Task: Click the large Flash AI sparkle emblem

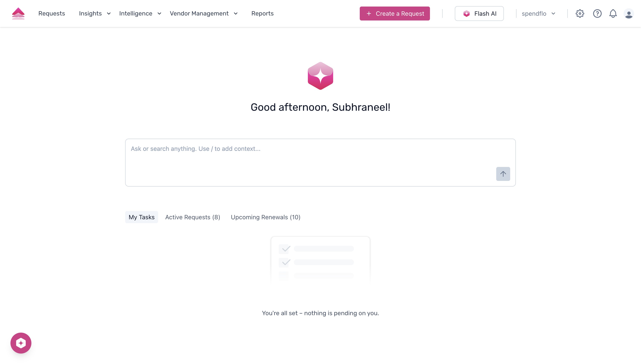Action: [x=320, y=76]
